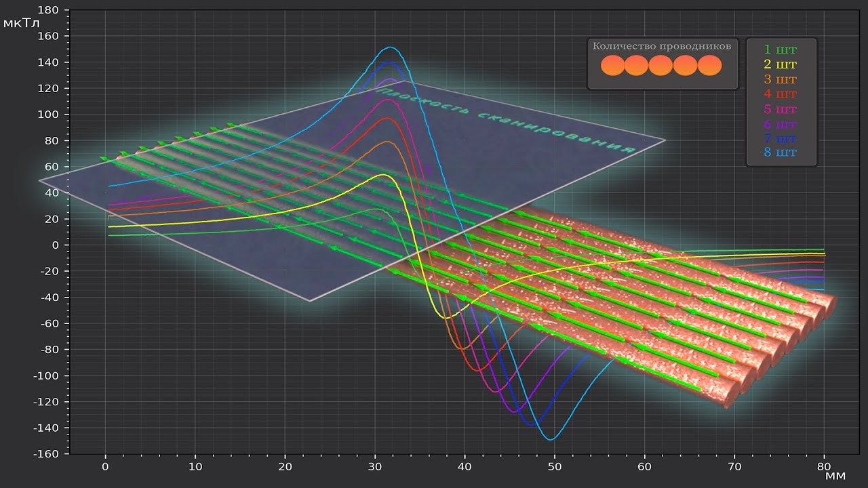
Task: Select the "8 шт" light blue legend entry
Action: click(781, 152)
